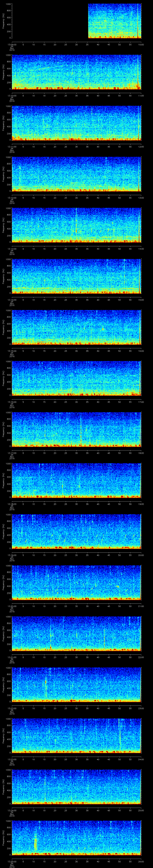153x868 pixels.
Task: Click the 13:09:00 start time label
Action: (12, 44)
